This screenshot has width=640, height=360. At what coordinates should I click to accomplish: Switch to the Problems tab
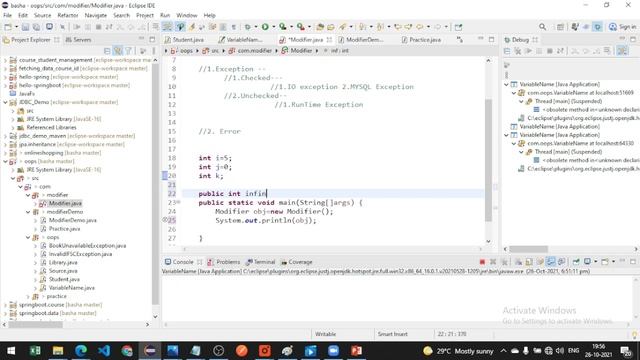click(224, 262)
